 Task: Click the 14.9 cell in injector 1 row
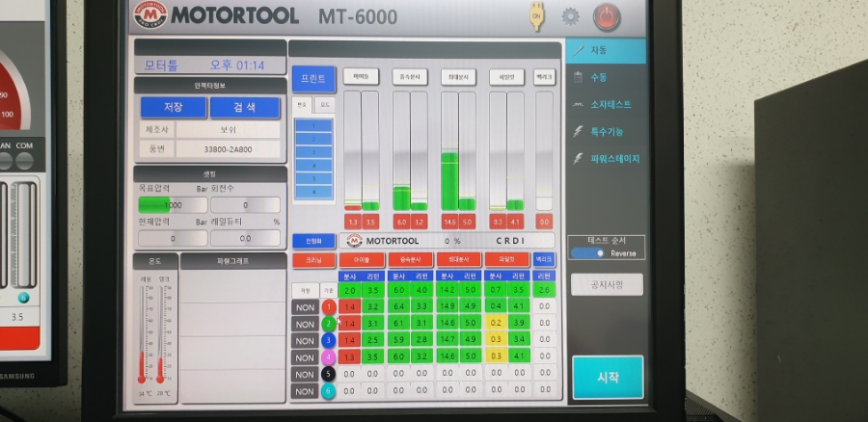[448, 306]
